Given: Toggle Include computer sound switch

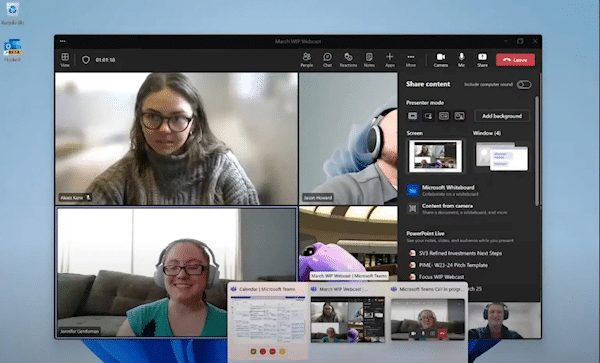Looking at the screenshot, I should click(524, 85).
